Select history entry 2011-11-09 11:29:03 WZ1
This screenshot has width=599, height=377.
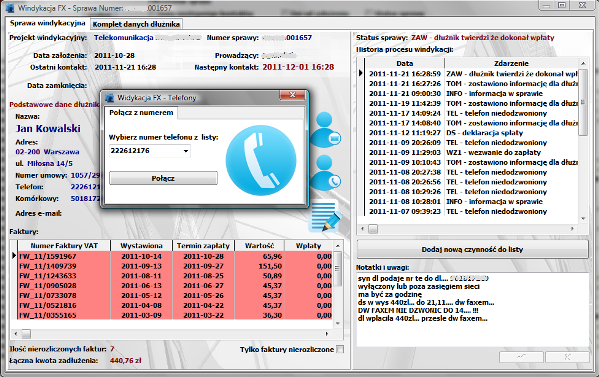(x=472, y=152)
